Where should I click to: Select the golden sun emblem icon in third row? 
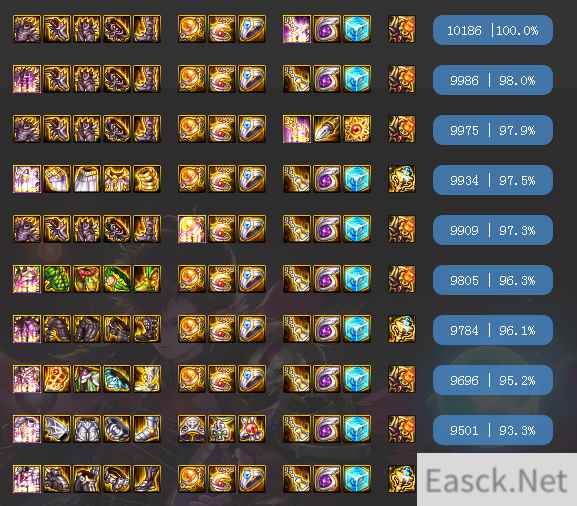point(357,129)
